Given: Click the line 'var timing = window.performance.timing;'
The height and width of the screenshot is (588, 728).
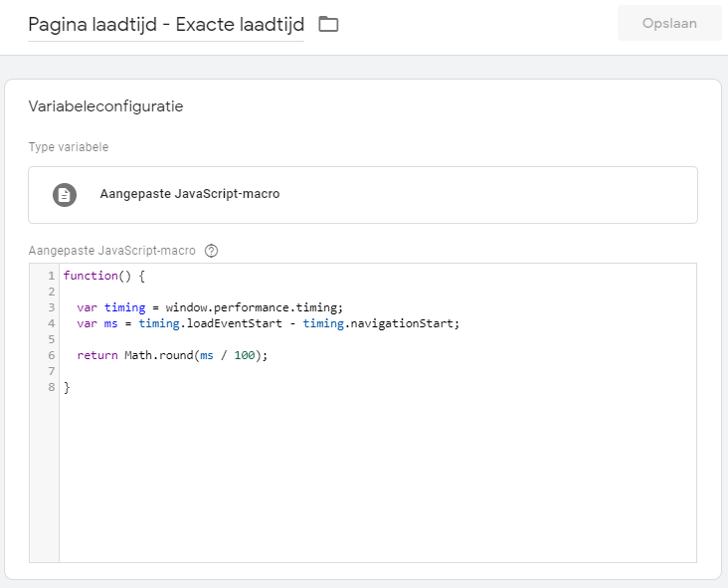Looking at the screenshot, I should [210, 307].
